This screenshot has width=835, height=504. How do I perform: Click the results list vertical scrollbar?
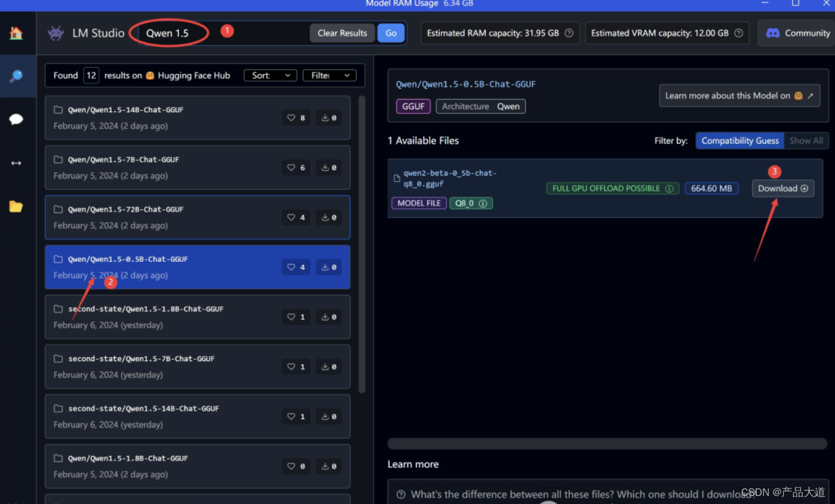[362, 244]
